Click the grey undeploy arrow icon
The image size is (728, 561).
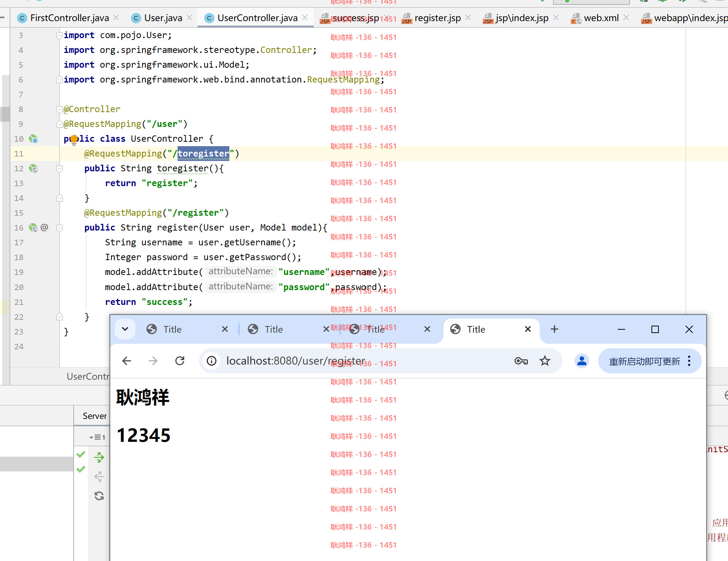coord(99,477)
